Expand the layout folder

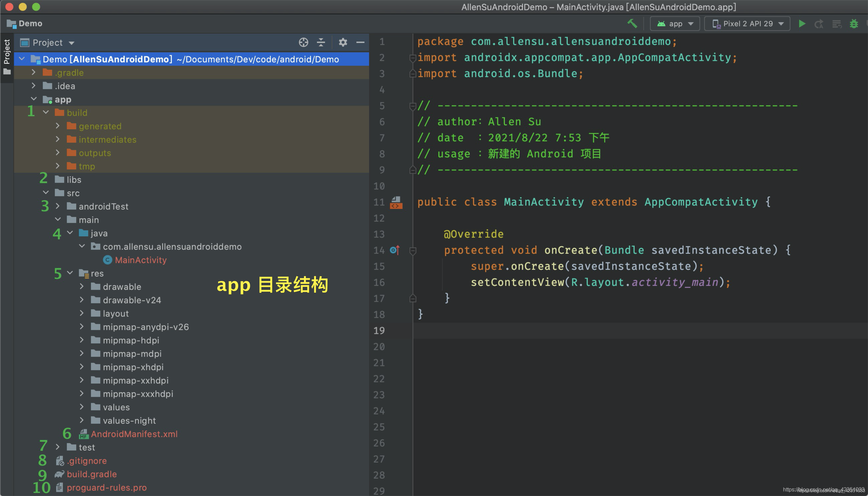pos(82,313)
